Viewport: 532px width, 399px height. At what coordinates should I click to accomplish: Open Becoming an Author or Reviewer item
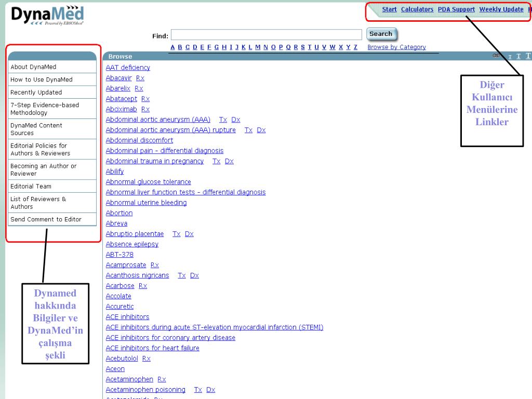(x=52, y=170)
